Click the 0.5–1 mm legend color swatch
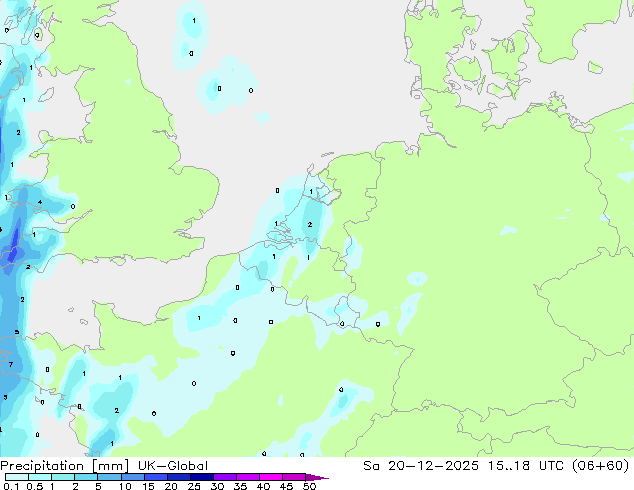The height and width of the screenshot is (490, 634). 40,477
